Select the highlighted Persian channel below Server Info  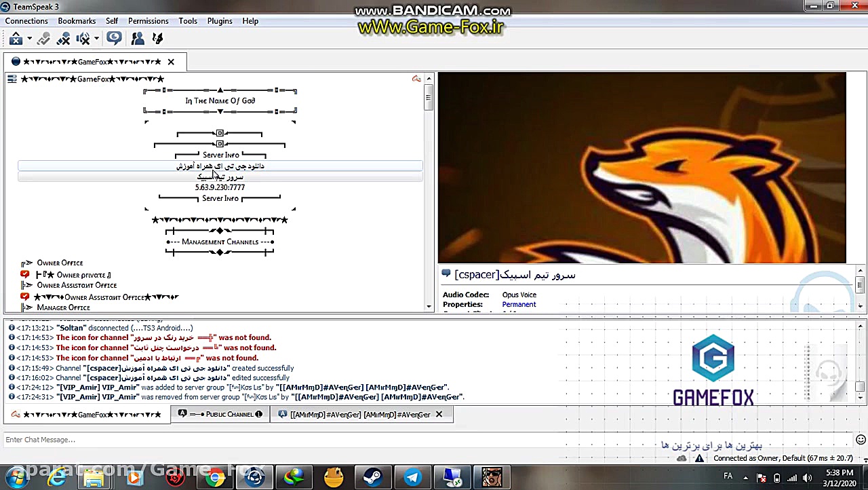click(220, 166)
